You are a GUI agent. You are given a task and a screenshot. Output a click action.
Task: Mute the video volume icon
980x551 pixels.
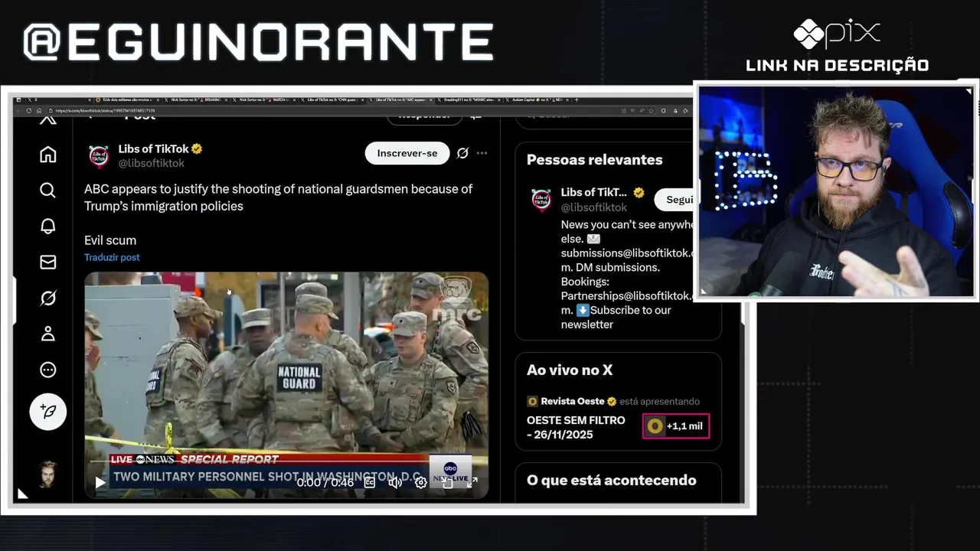click(x=395, y=482)
